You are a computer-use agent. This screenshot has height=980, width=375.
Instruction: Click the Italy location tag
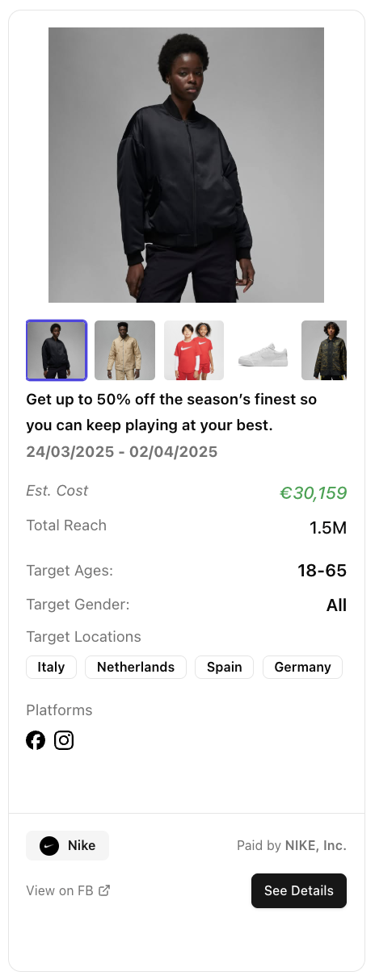point(51,668)
